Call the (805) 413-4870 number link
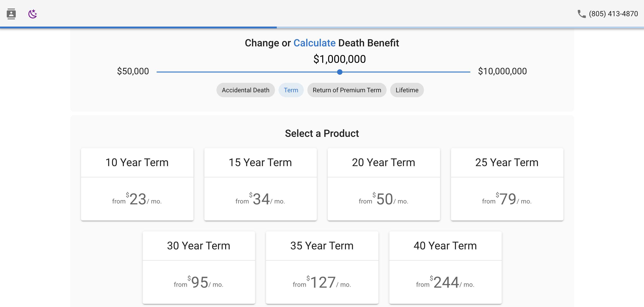The width and height of the screenshot is (644, 307). (613, 14)
